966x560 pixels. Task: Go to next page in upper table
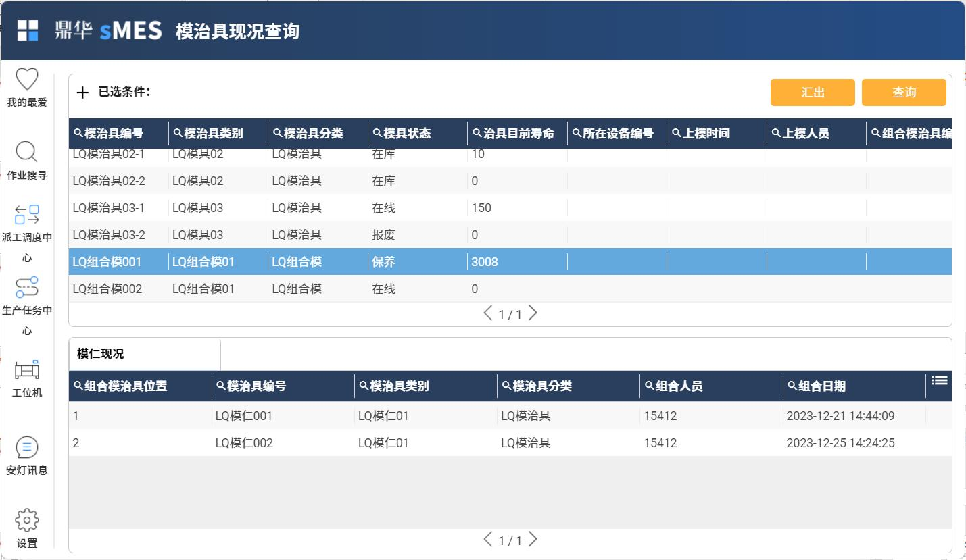coord(533,313)
